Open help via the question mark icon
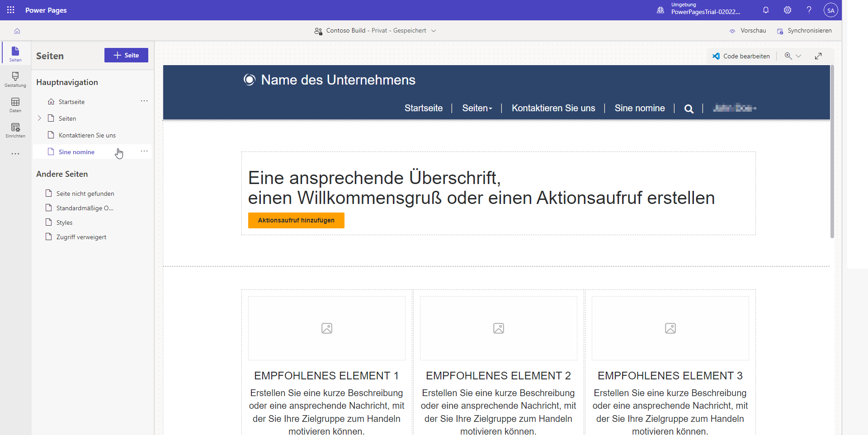The height and width of the screenshot is (435, 868). pos(809,10)
